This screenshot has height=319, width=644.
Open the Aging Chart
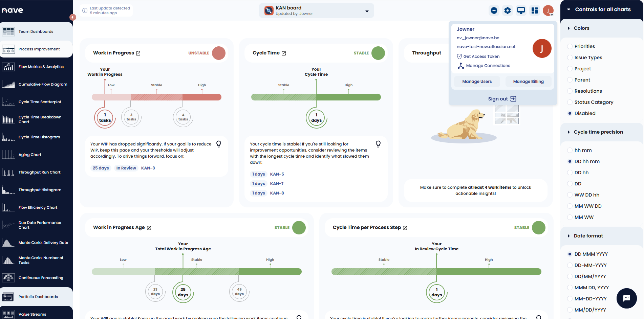pos(30,155)
